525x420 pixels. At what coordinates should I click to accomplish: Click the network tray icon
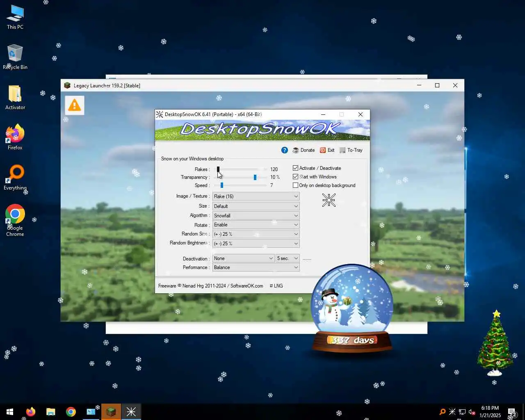click(x=462, y=412)
